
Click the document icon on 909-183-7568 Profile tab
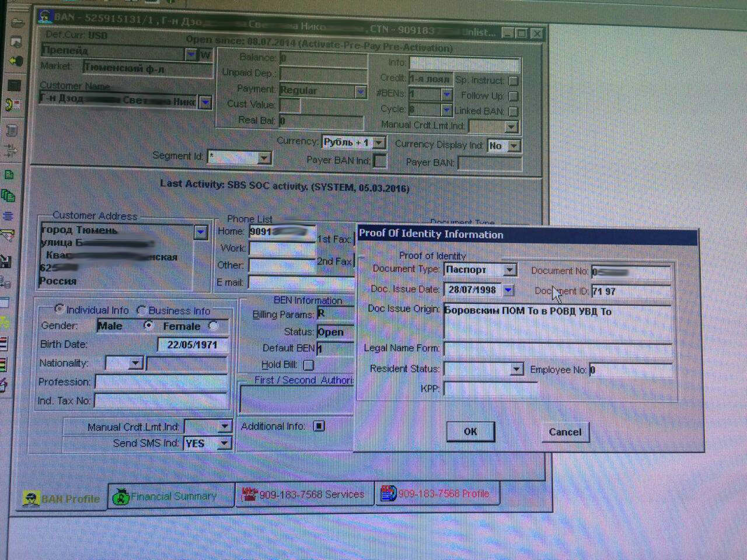(388, 494)
